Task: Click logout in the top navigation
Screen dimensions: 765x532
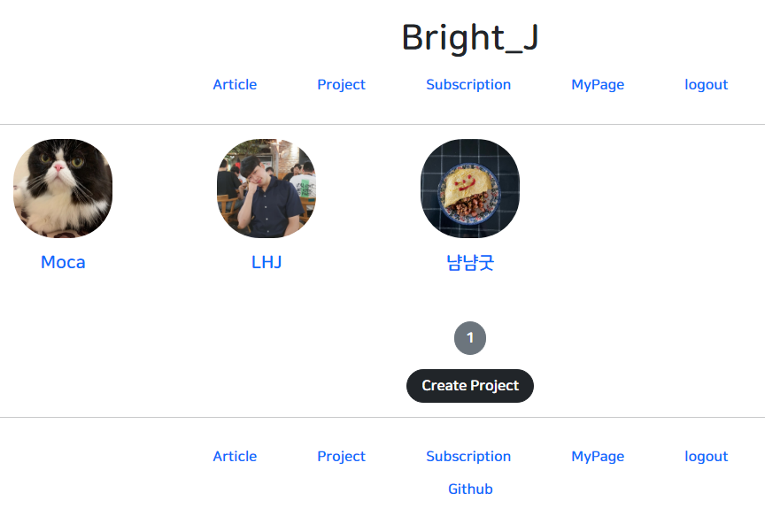Action: click(x=706, y=84)
